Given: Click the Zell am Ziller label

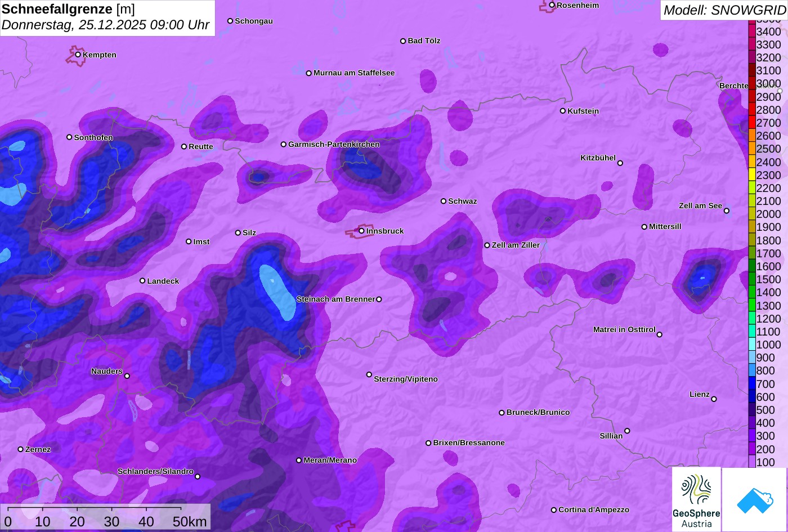Looking at the screenshot, I should pyautogui.click(x=516, y=245).
